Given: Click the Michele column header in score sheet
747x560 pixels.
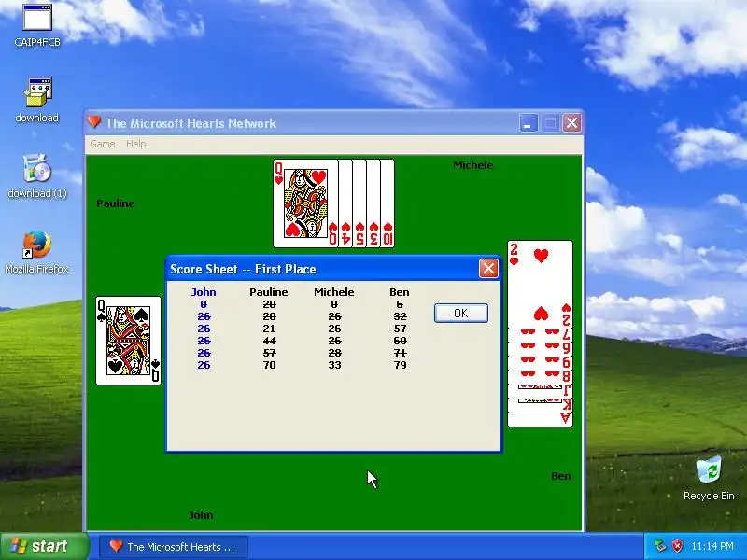Looking at the screenshot, I should [334, 292].
